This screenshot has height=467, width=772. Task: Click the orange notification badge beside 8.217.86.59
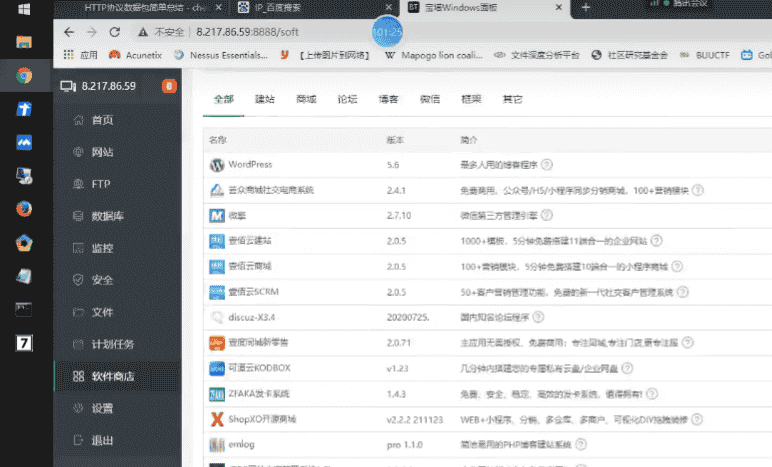169,86
